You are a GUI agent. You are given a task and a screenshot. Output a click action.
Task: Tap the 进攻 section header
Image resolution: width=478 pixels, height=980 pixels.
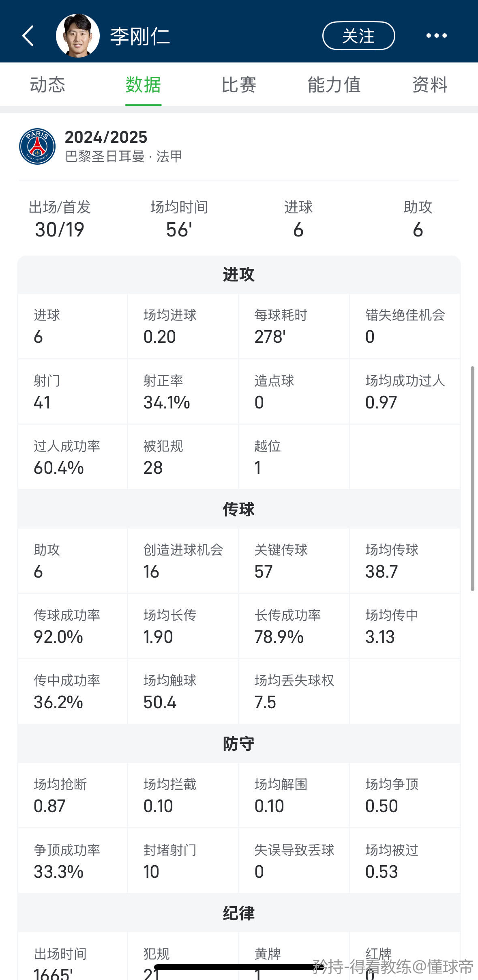point(239,275)
